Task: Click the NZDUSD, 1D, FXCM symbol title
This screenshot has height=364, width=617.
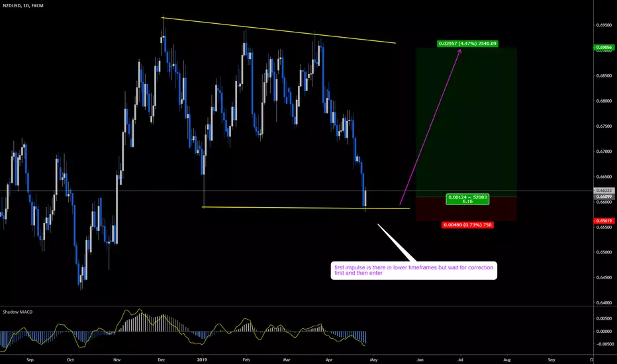Action: [x=23, y=5]
